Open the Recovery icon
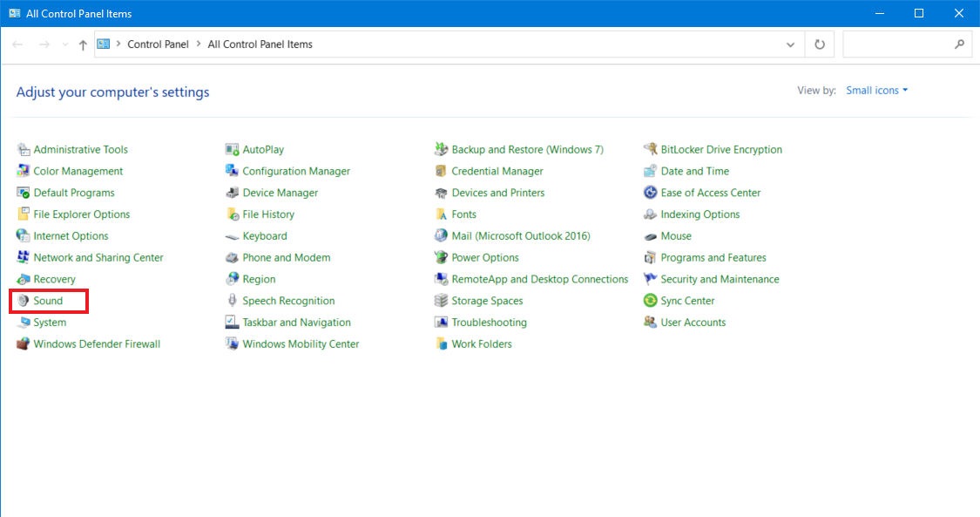The height and width of the screenshot is (517, 980). pyautogui.click(x=24, y=279)
